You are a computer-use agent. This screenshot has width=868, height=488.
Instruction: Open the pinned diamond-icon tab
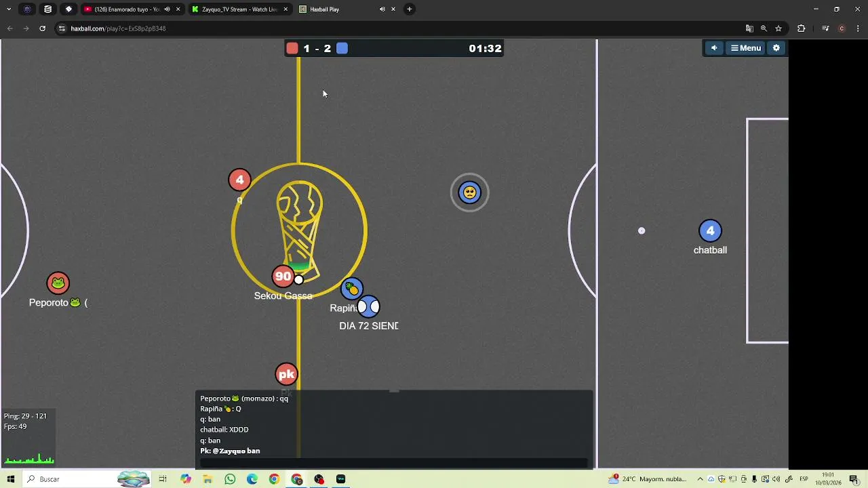point(68,9)
